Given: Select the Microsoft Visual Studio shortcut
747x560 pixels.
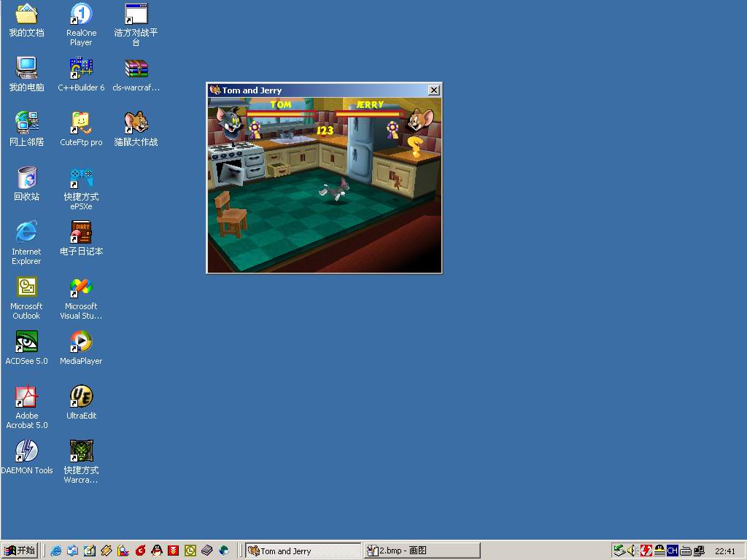Looking at the screenshot, I should point(81,298).
